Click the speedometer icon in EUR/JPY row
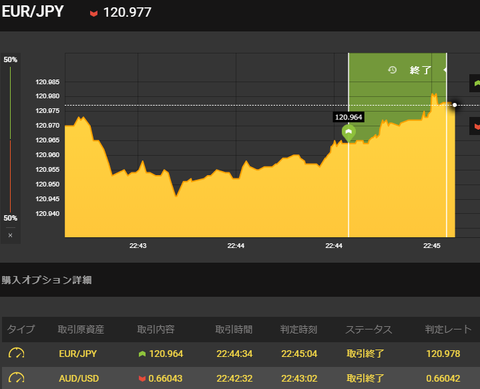This screenshot has height=389, width=480. [16, 353]
